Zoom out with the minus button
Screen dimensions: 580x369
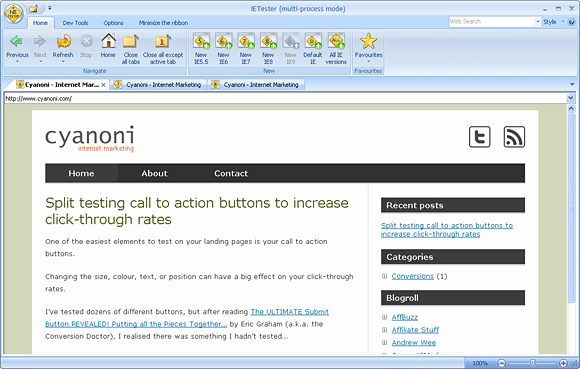(x=502, y=363)
